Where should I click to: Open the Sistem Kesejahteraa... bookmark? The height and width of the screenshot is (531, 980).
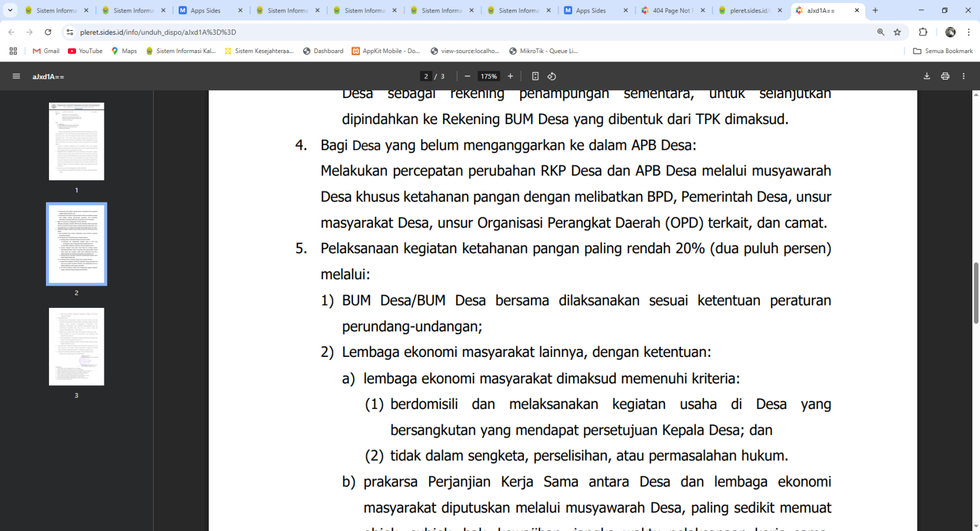click(259, 51)
